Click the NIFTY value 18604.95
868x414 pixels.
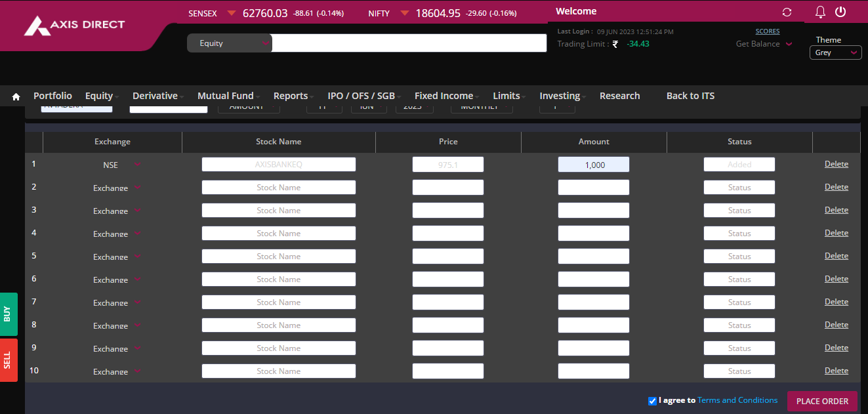tap(438, 13)
